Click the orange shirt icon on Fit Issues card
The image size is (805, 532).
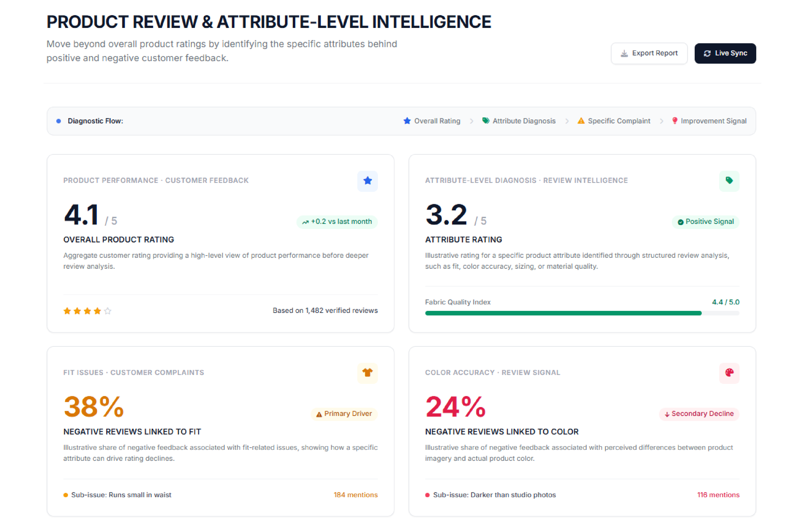pos(367,373)
